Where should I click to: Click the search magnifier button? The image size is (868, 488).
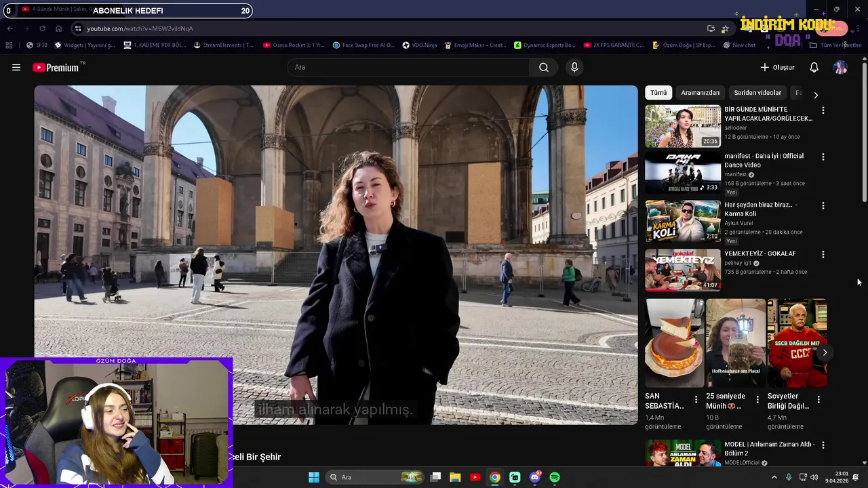pyautogui.click(x=544, y=67)
